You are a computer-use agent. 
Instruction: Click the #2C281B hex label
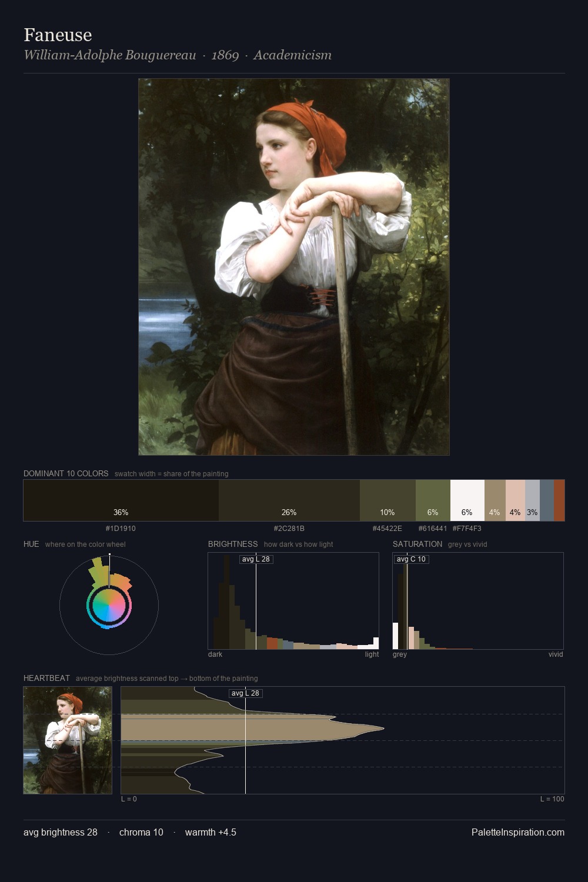(x=289, y=529)
